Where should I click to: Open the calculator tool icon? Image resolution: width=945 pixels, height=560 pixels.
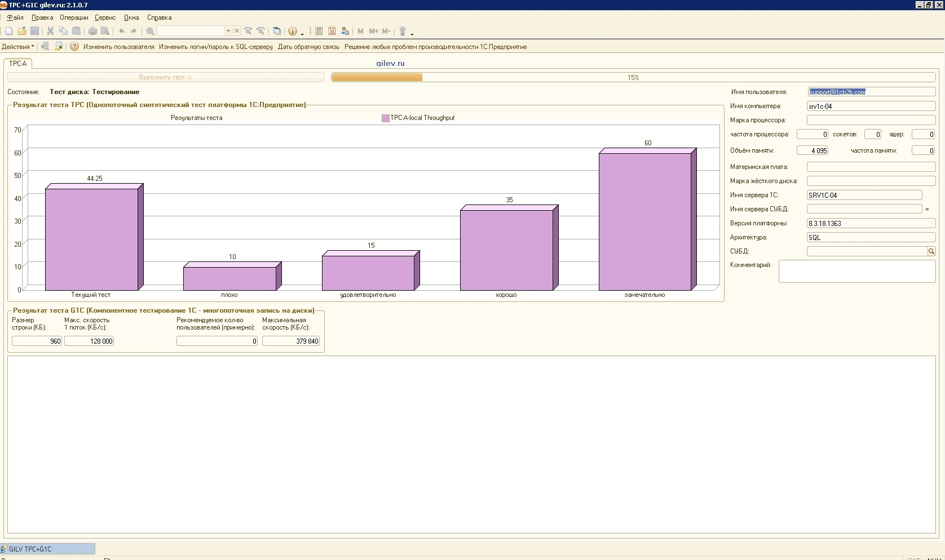point(319,31)
